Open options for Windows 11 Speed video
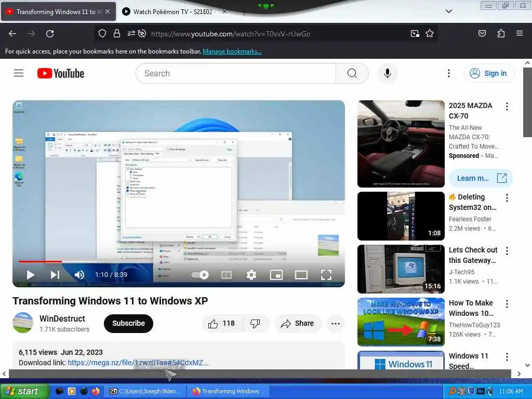Image resolution: width=532 pixels, height=399 pixels. point(507,356)
